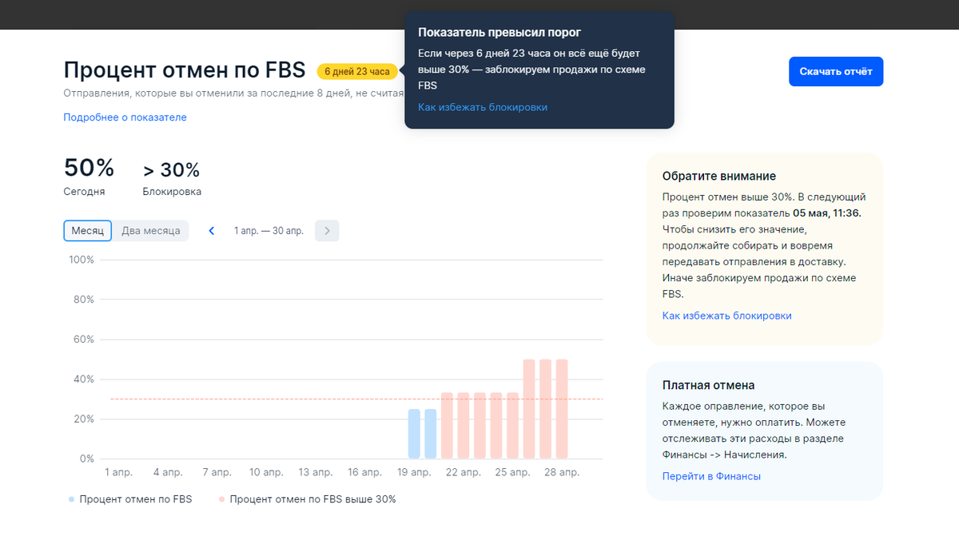Screen dimensions: 959x560
Task: Open Как избежать блокировки in Обратите внимание card
Action: pyautogui.click(x=727, y=316)
